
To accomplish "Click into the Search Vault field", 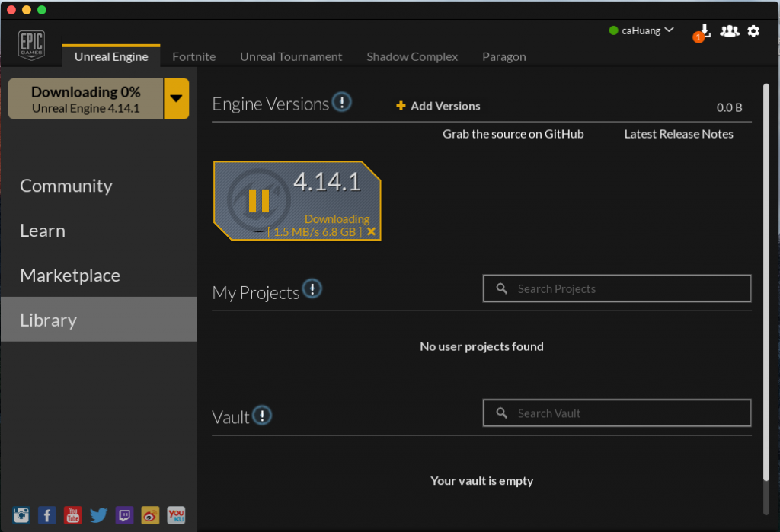I will (x=617, y=413).
